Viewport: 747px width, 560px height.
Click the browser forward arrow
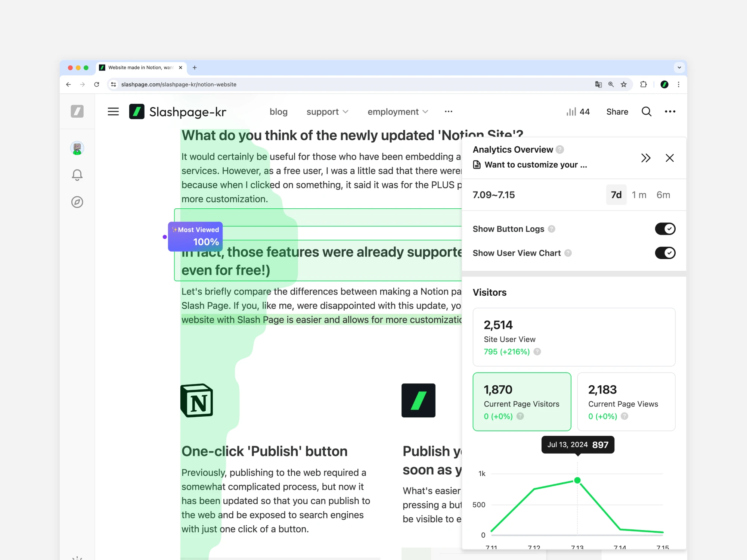click(82, 84)
